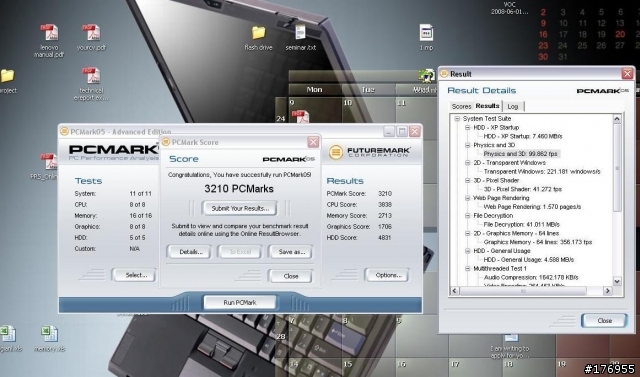Click CPU Score value 3838
Image resolution: width=640 pixels, height=377 pixels.
(x=384, y=204)
